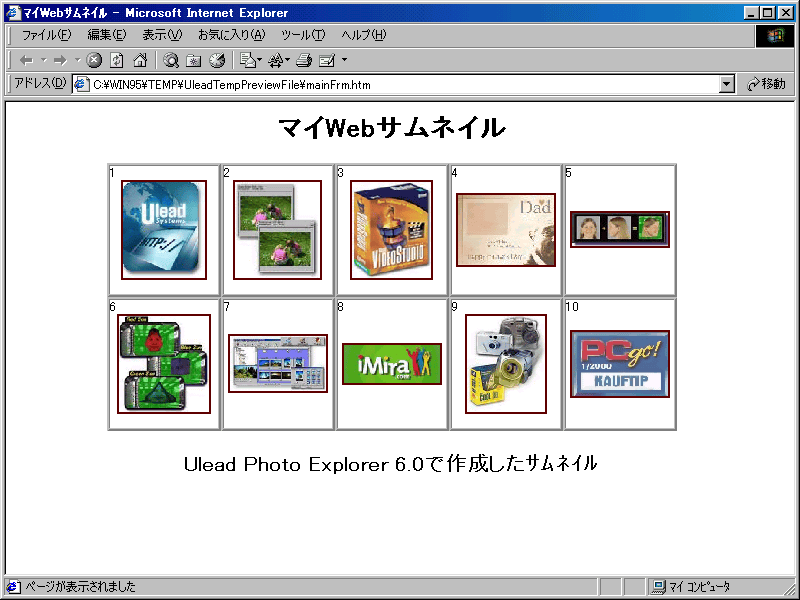Refresh the page using the Refresh icon
This screenshot has width=800, height=600.
pos(117,60)
